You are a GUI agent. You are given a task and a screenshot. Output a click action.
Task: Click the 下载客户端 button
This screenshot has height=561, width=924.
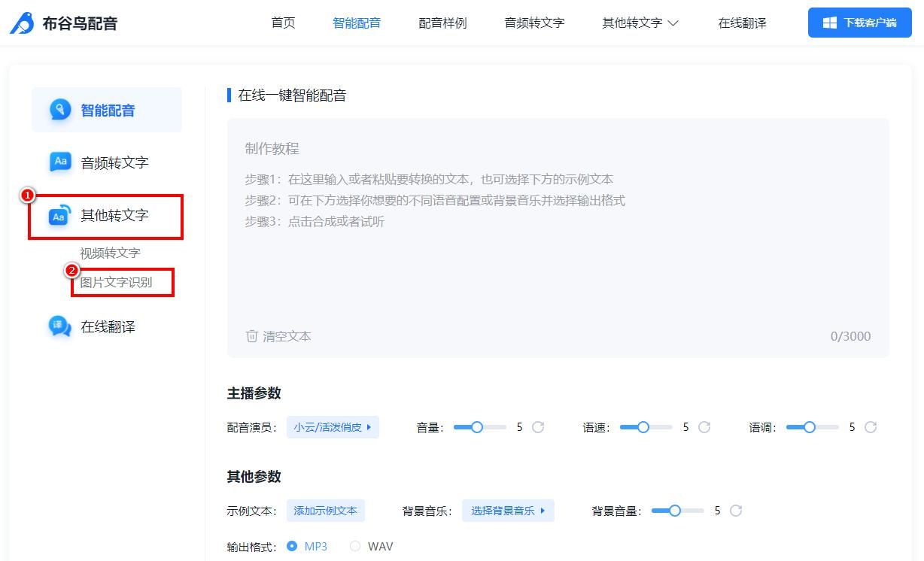859,23
